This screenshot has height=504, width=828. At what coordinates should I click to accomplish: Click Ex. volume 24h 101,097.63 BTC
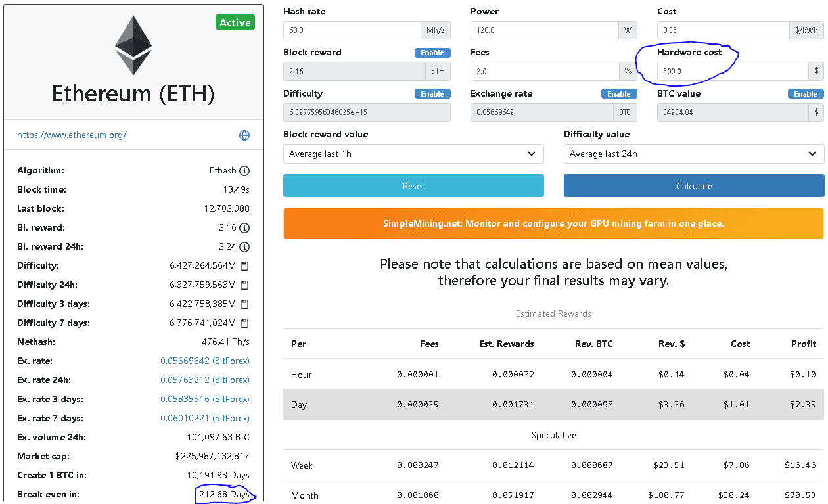(218, 438)
